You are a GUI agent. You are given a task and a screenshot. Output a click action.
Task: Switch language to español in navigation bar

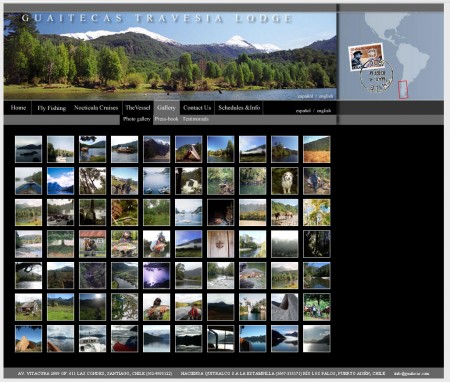coord(303,111)
